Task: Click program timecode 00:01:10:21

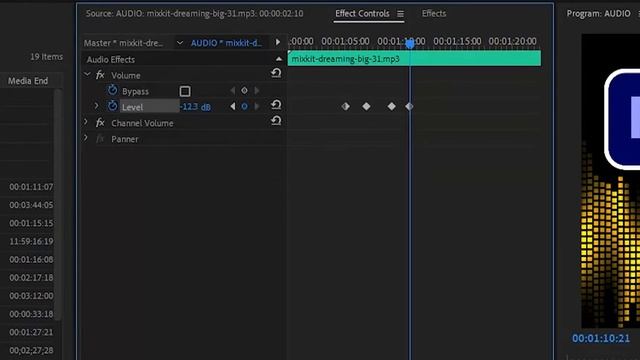Action: [x=600, y=338]
